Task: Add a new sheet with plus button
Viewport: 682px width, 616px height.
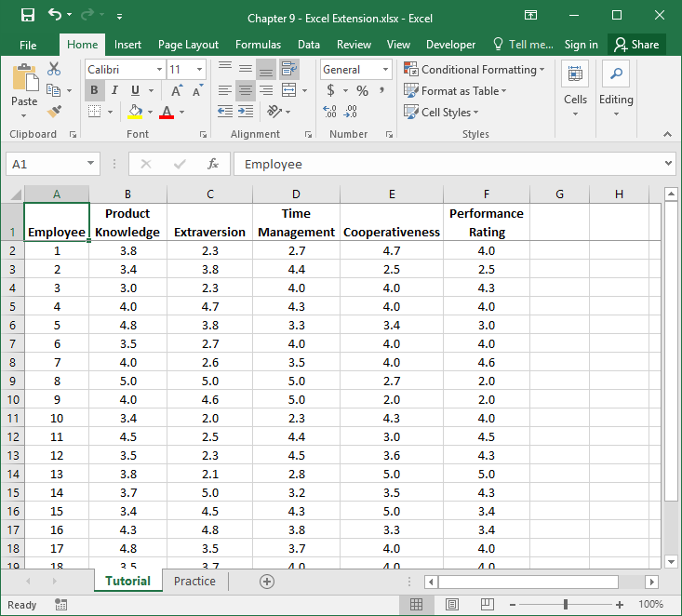Action: tap(267, 582)
